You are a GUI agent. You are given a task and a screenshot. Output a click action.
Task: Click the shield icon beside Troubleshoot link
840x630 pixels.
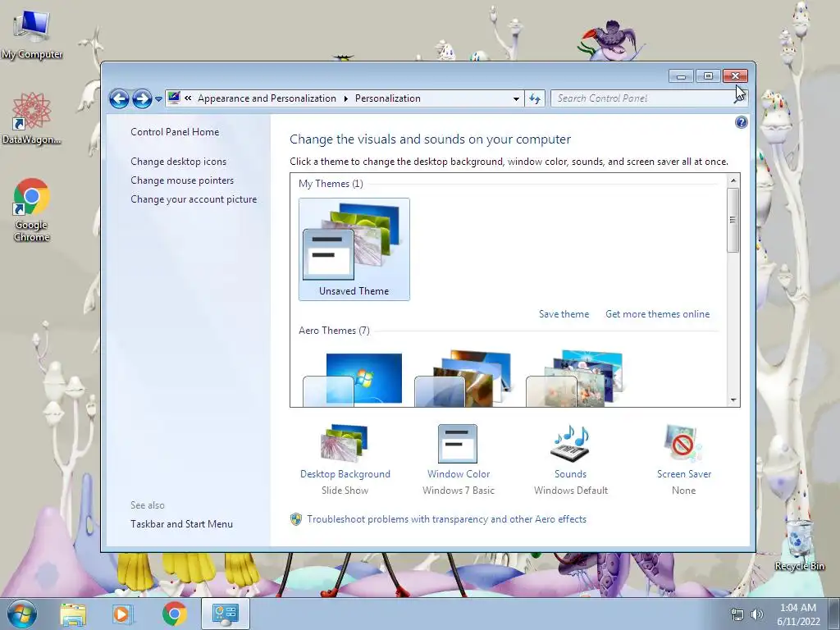click(295, 519)
